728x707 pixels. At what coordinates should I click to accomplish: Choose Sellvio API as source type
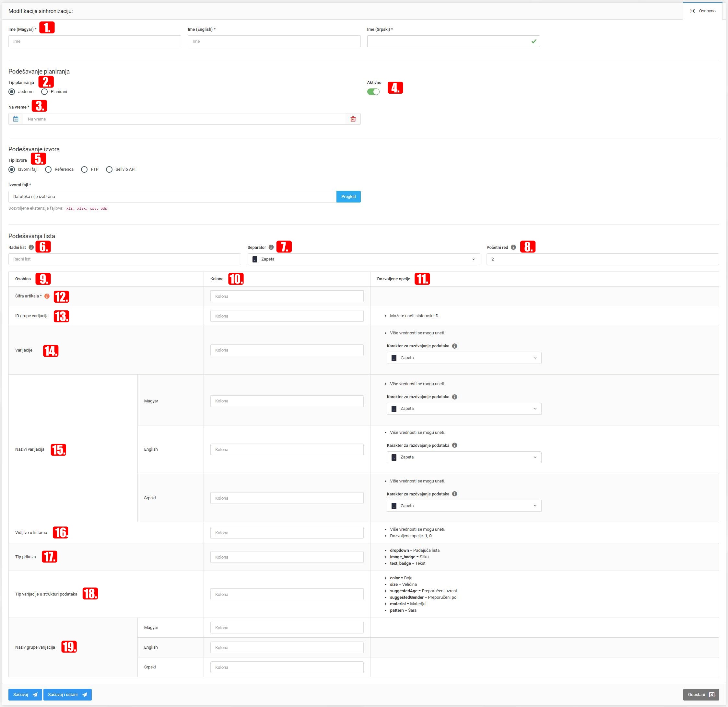pyautogui.click(x=109, y=169)
